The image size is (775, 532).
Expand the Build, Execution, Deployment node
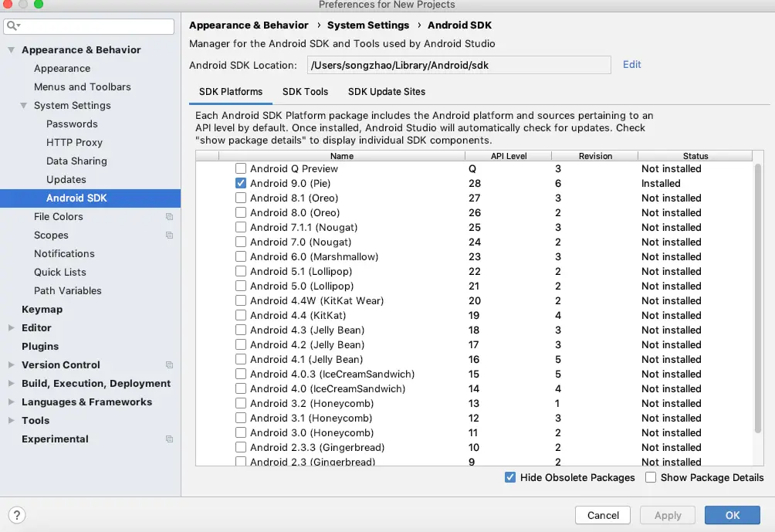(x=11, y=383)
